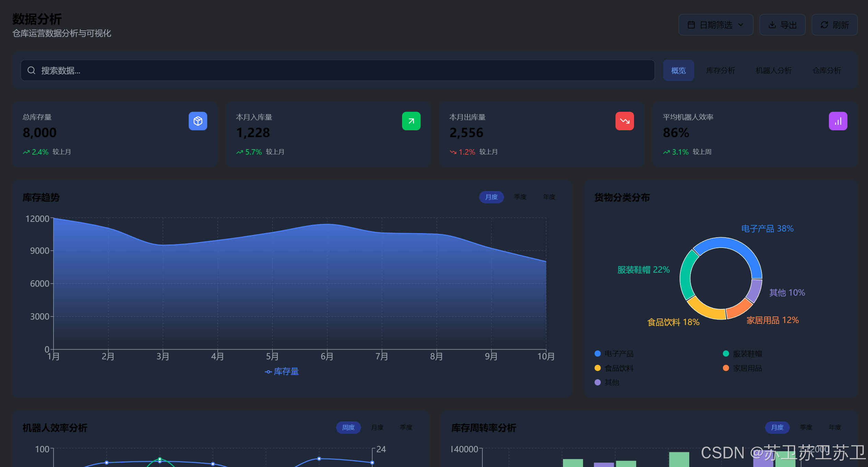Click the purple bar-chart icon on 平均机器人效率 card
This screenshot has height=467, width=868.
coord(838,121)
